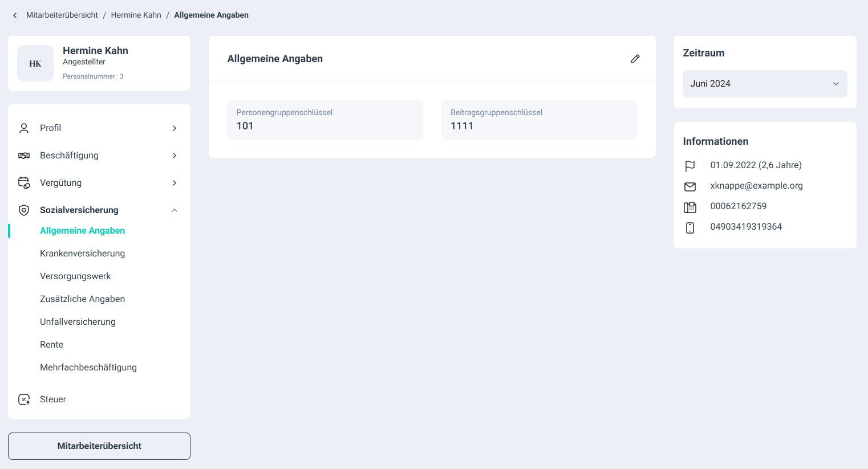The height and width of the screenshot is (469, 868).
Task: Click the back arrow in the breadcrumb
Action: coord(15,15)
